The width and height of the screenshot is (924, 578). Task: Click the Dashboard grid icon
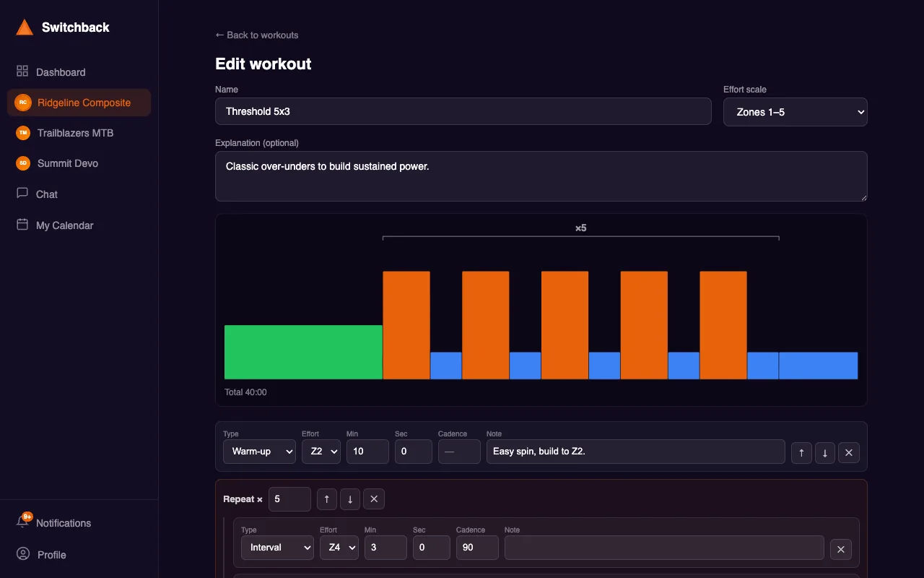22,72
